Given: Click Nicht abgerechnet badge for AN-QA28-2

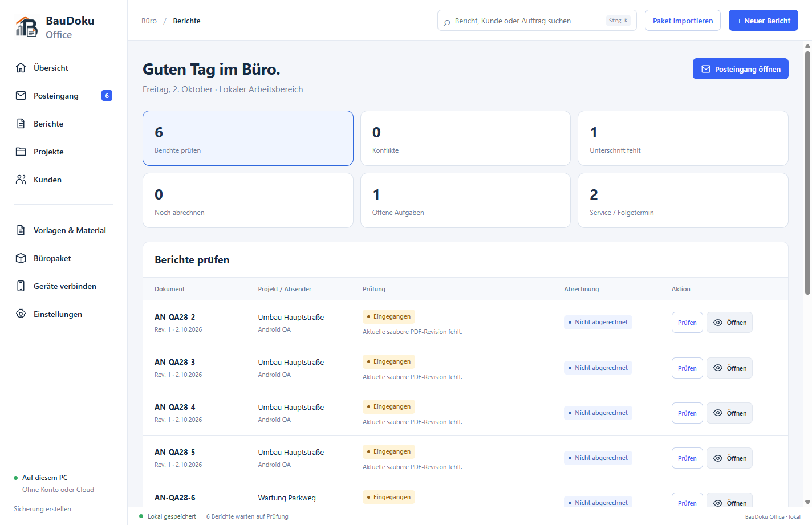Looking at the screenshot, I should tap(598, 323).
